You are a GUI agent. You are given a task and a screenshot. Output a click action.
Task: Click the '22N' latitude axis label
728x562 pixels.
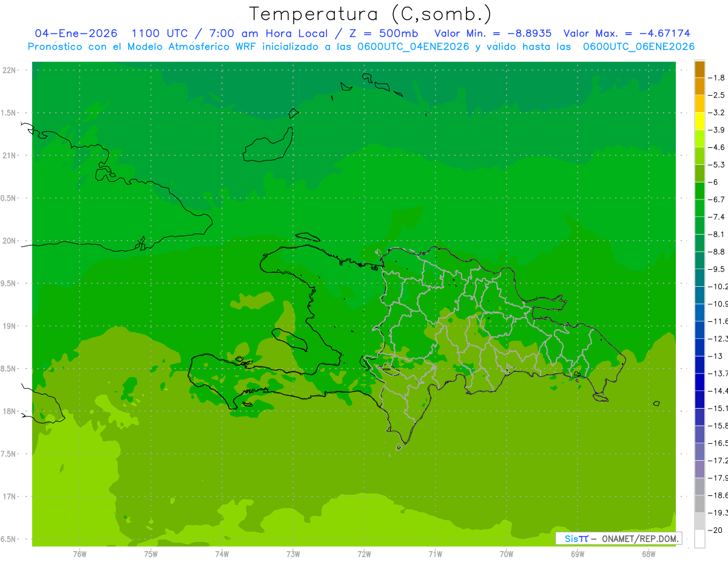pyautogui.click(x=10, y=70)
